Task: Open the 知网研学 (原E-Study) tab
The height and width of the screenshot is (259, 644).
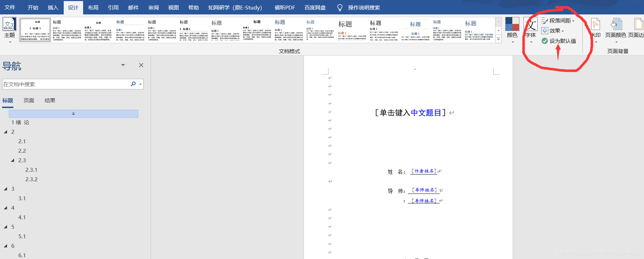Action: (x=235, y=7)
